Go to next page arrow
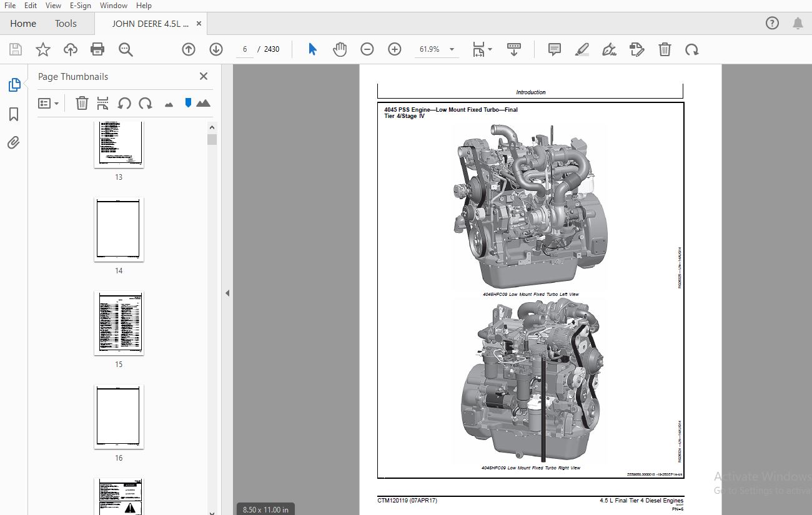This screenshot has width=812, height=515. click(216, 49)
